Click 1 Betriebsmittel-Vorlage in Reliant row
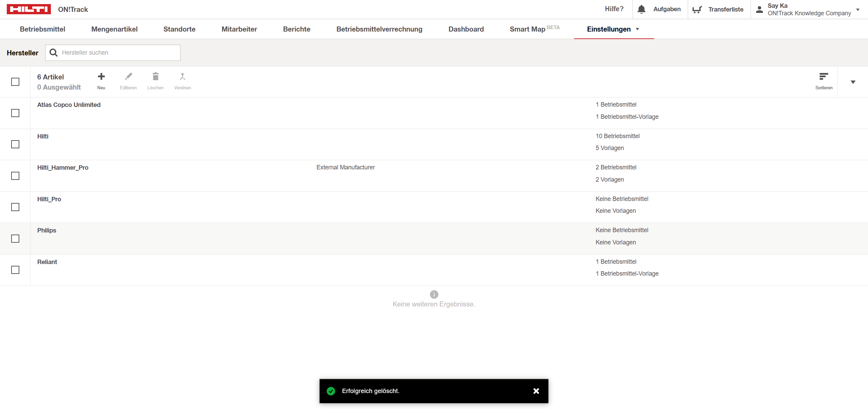 tap(627, 274)
